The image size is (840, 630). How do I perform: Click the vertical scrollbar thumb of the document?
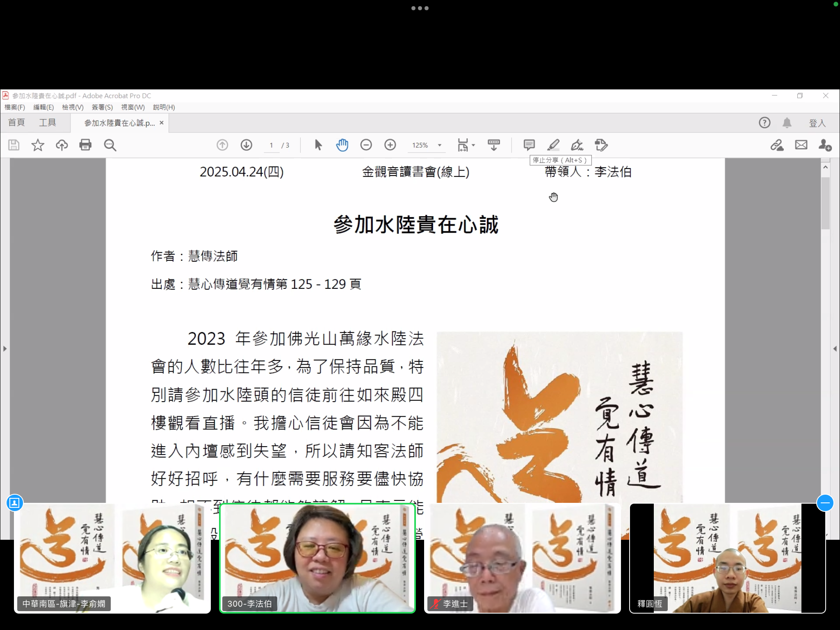pos(825,203)
